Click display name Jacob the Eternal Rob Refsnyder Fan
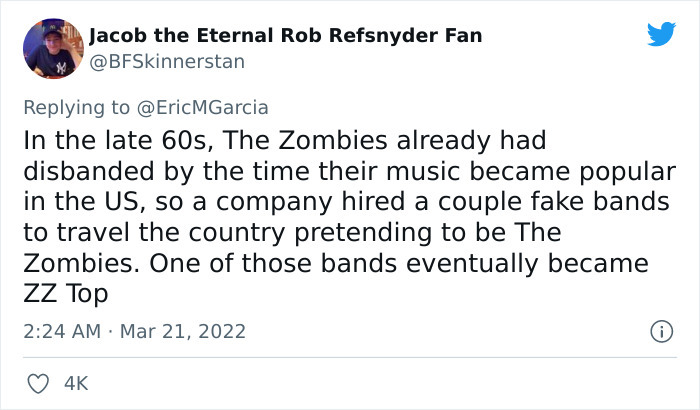This screenshot has height=410, width=700. coord(285,36)
